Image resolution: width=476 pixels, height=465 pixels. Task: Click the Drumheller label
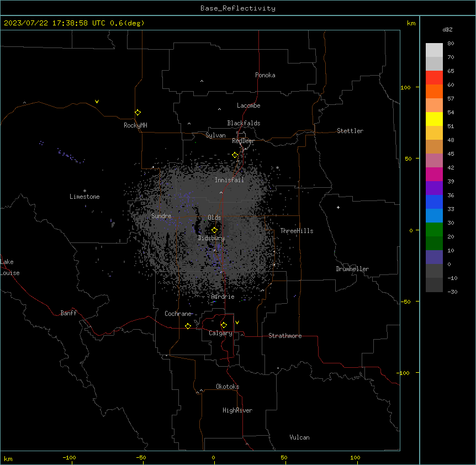point(352,269)
